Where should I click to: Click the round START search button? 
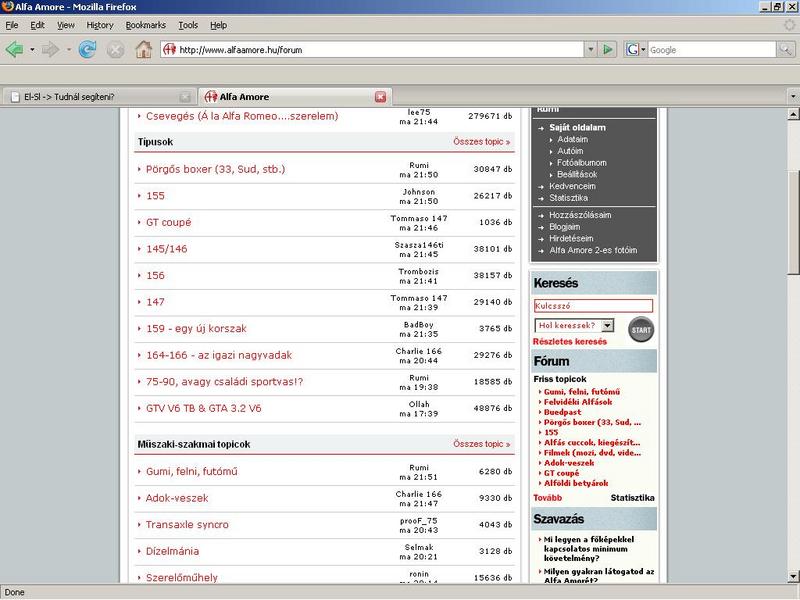(x=641, y=330)
